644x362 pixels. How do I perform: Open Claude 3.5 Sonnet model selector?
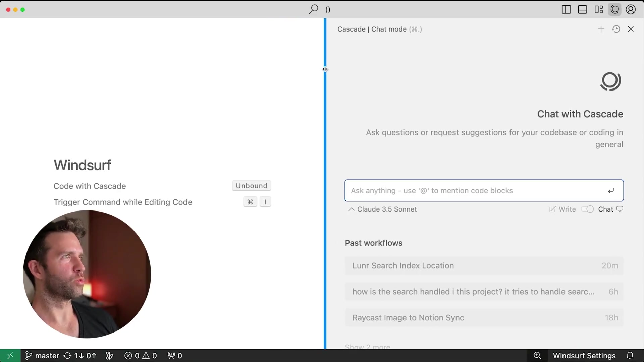click(x=383, y=209)
